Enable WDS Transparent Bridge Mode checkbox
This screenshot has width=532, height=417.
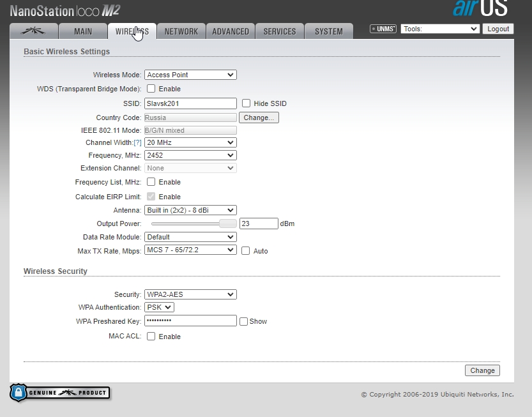point(151,89)
